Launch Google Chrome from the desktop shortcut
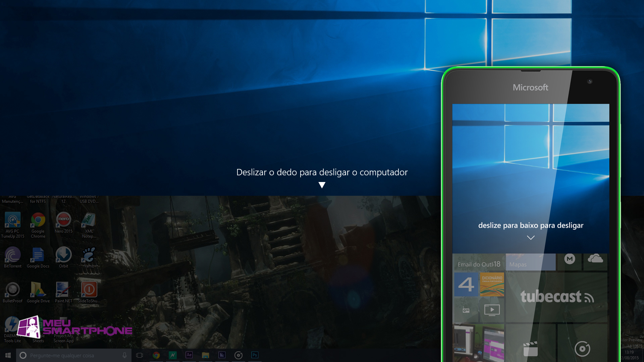644x362 pixels. (38, 225)
